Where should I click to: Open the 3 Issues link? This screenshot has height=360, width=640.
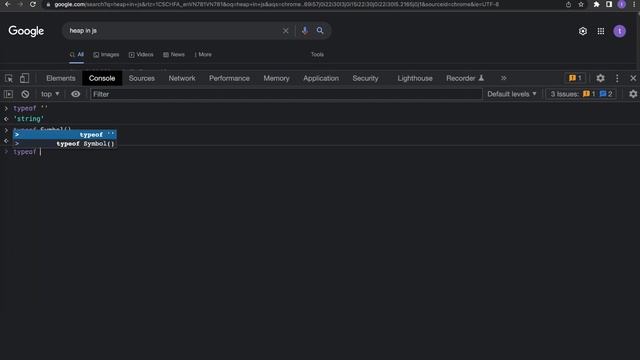[x=581, y=94]
